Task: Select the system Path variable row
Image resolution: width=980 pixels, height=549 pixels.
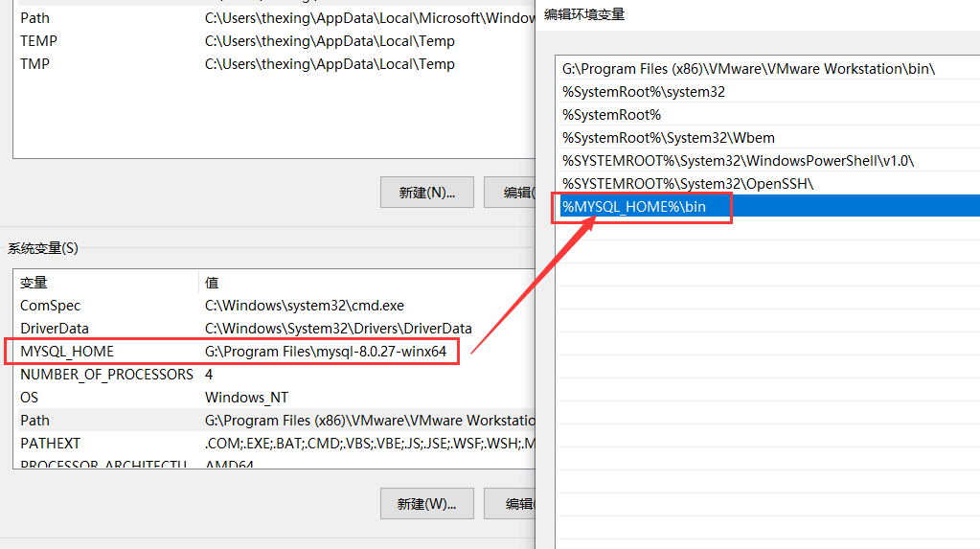Action: [x=274, y=421]
